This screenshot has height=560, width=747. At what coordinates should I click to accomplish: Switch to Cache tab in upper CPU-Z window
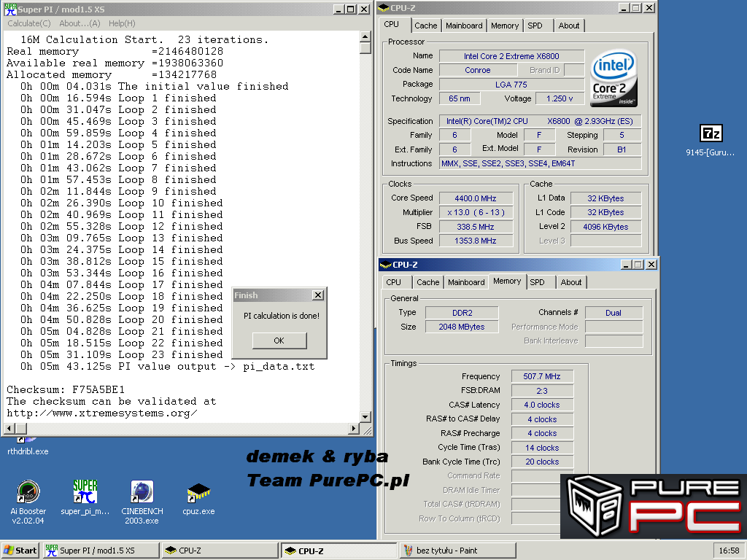point(425,26)
